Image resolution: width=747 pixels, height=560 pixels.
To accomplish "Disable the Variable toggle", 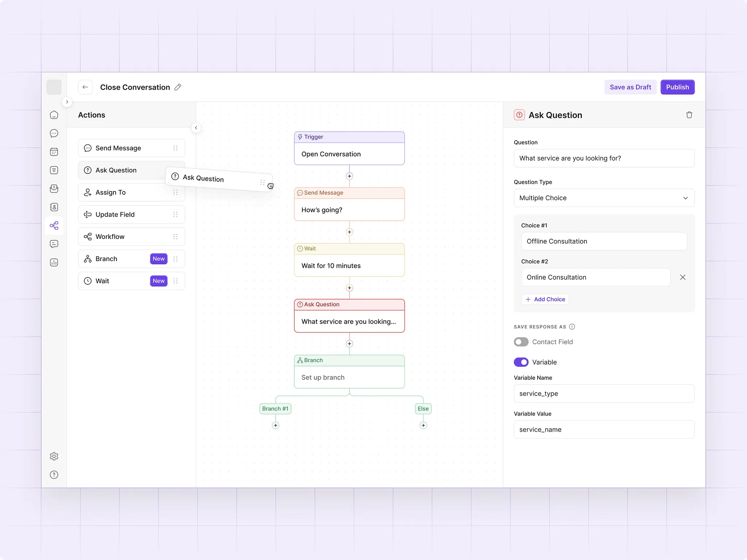I will coord(521,362).
